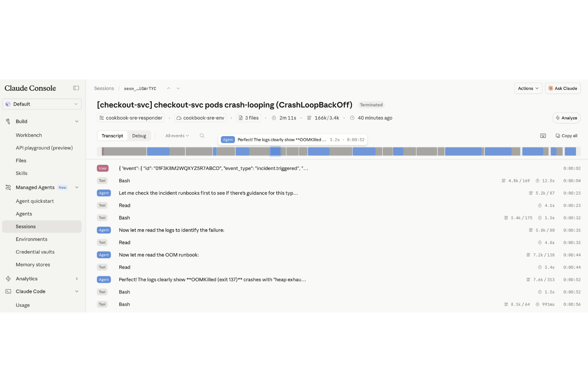Go to Skills in sidebar
Viewport: 588px width, 392px height.
[x=21, y=173]
